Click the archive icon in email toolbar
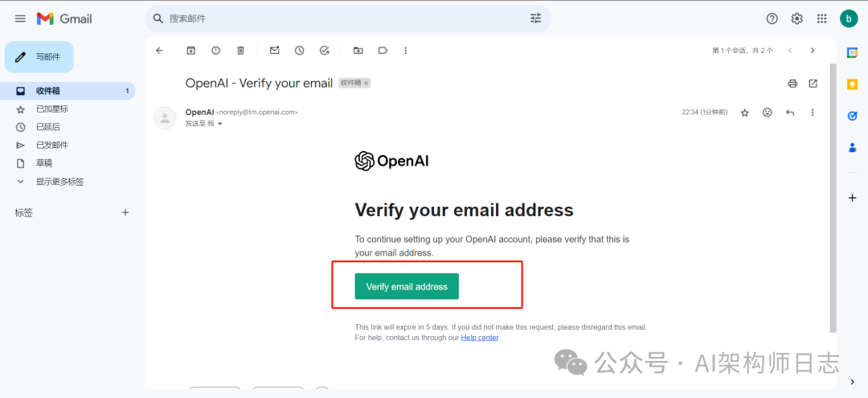The width and height of the screenshot is (868, 398). tap(190, 51)
